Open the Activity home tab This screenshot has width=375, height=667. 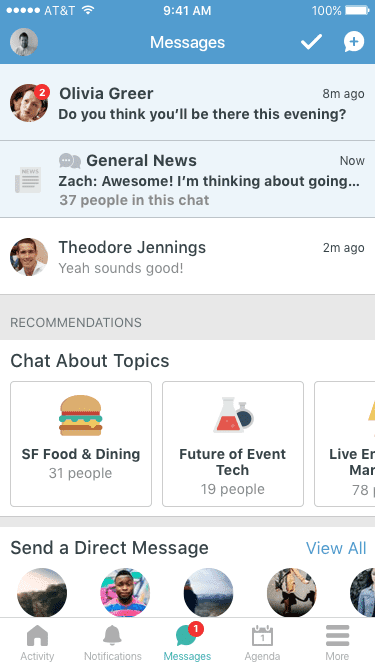tap(37, 643)
